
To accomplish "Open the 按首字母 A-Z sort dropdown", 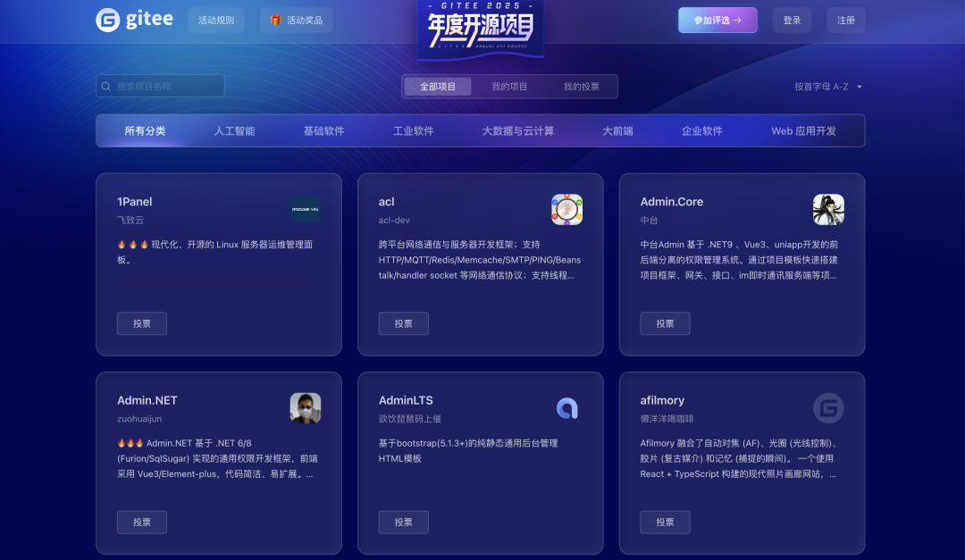I will point(827,87).
